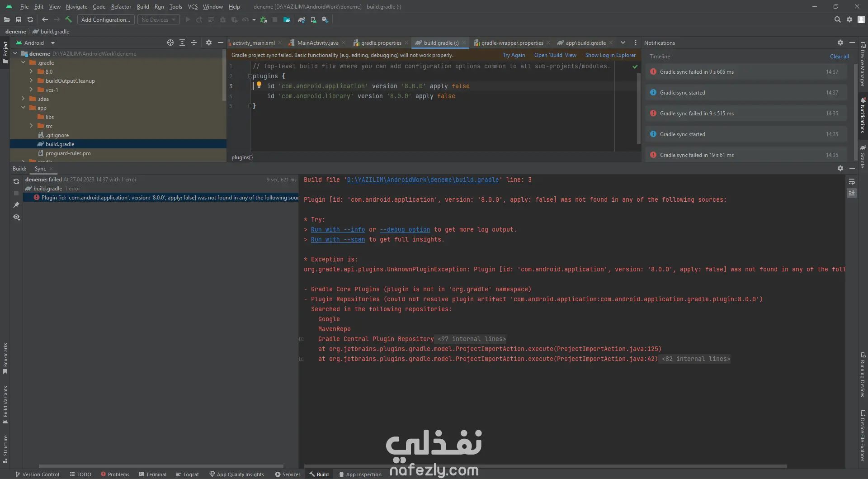Click the Save All disk icon
This screenshot has height=479, width=868.
pos(19,19)
